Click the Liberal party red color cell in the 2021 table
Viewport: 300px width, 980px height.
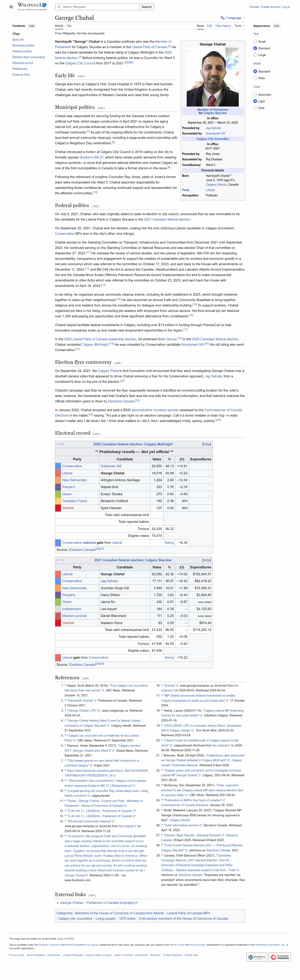pos(58,574)
